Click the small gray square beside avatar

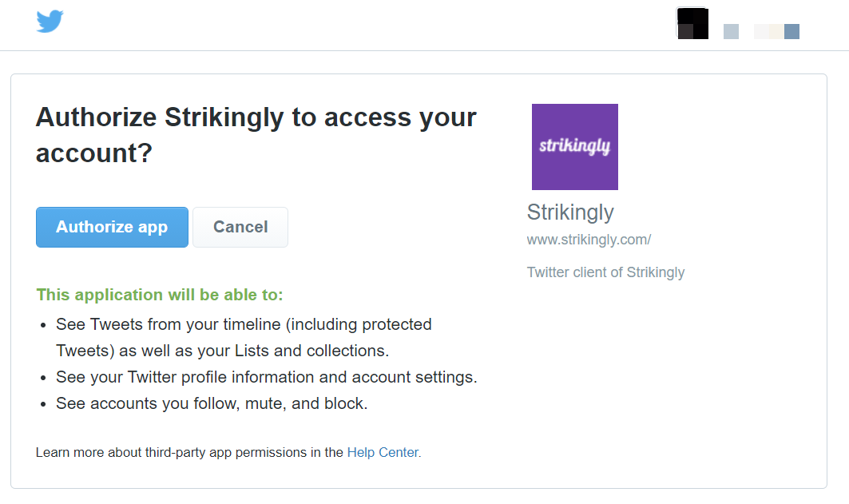coord(731,31)
